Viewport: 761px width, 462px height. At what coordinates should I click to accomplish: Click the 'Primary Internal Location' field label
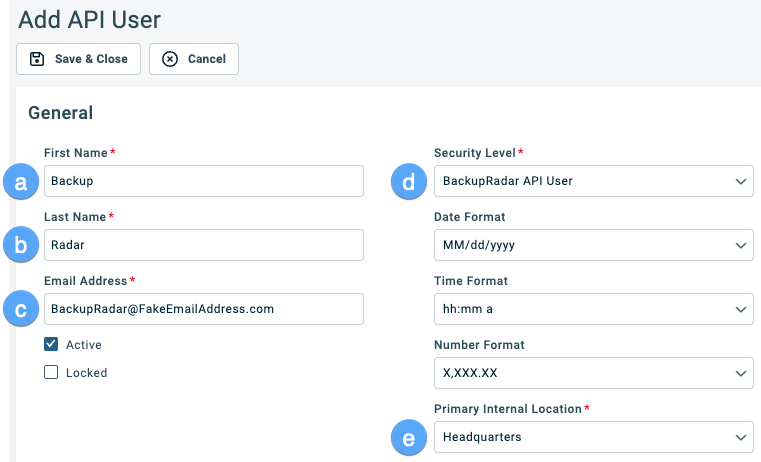pos(508,409)
